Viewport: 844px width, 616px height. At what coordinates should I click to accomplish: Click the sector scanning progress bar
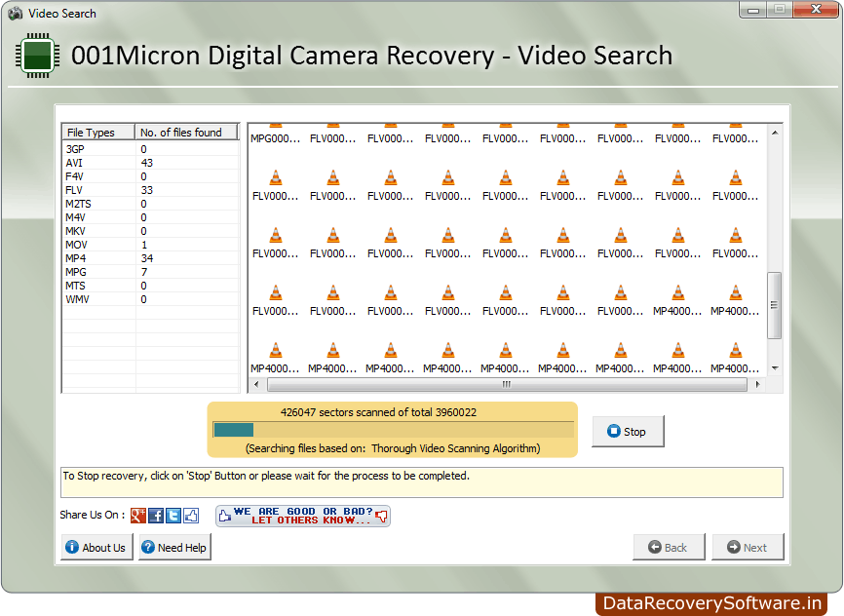pyautogui.click(x=394, y=430)
